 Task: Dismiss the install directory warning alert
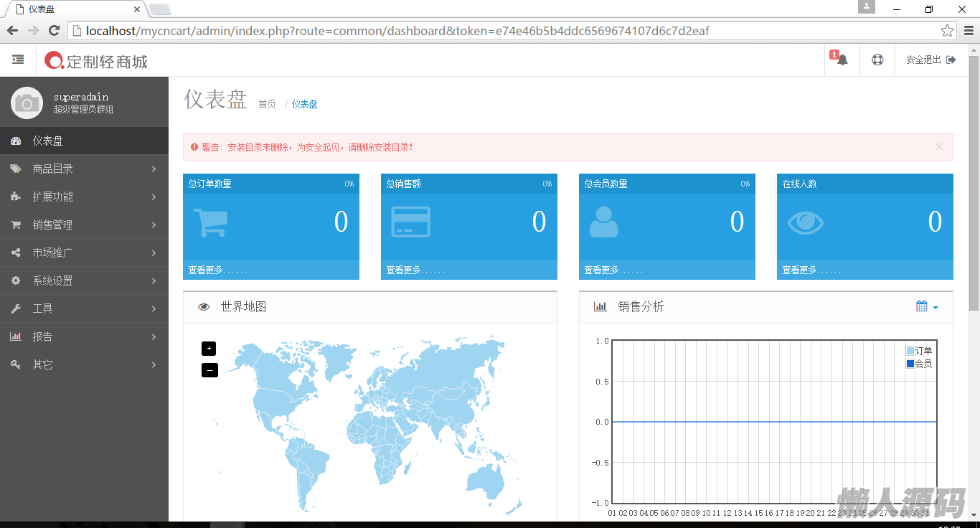(x=939, y=146)
